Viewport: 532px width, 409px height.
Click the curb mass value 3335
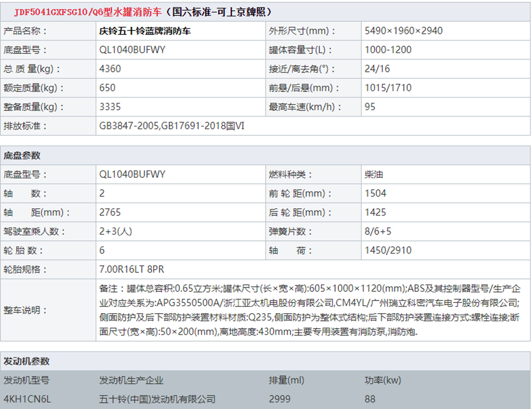(110, 107)
